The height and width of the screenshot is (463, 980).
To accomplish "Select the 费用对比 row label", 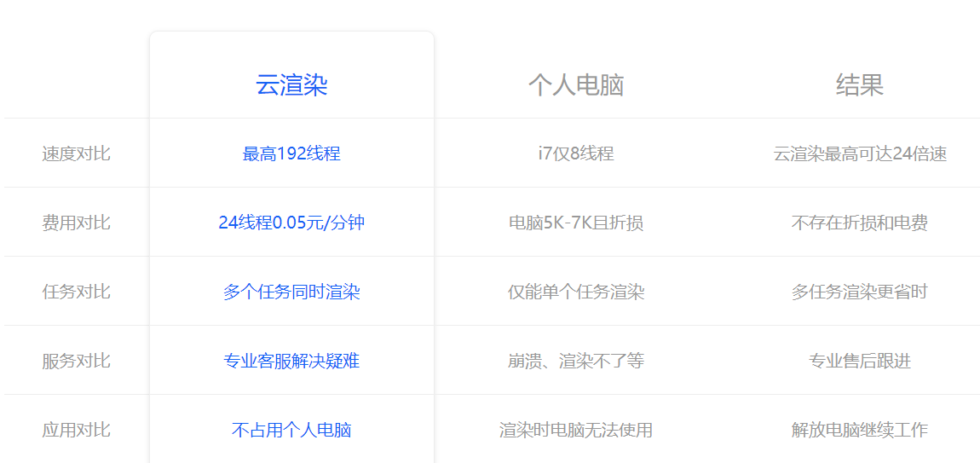I will click(76, 222).
